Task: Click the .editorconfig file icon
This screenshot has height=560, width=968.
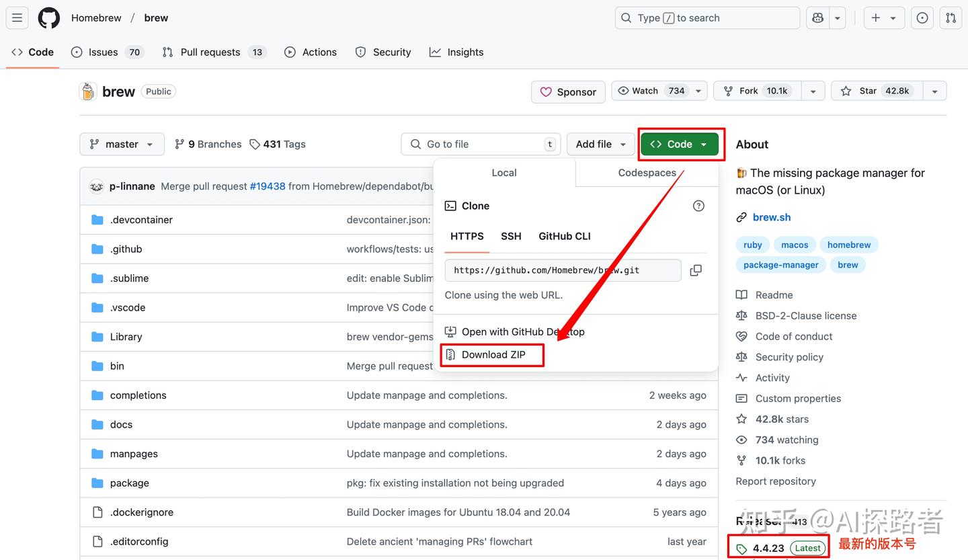Action: pos(97,541)
